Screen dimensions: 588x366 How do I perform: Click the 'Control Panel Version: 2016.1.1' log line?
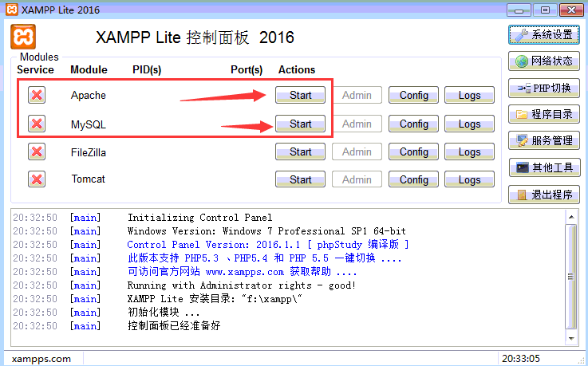(x=268, y=245)
